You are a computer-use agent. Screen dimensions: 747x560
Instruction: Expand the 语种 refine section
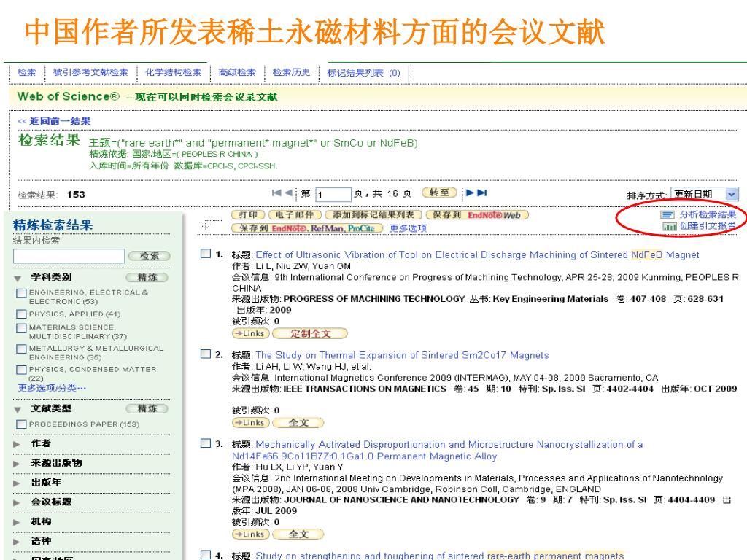pos(18,542)
